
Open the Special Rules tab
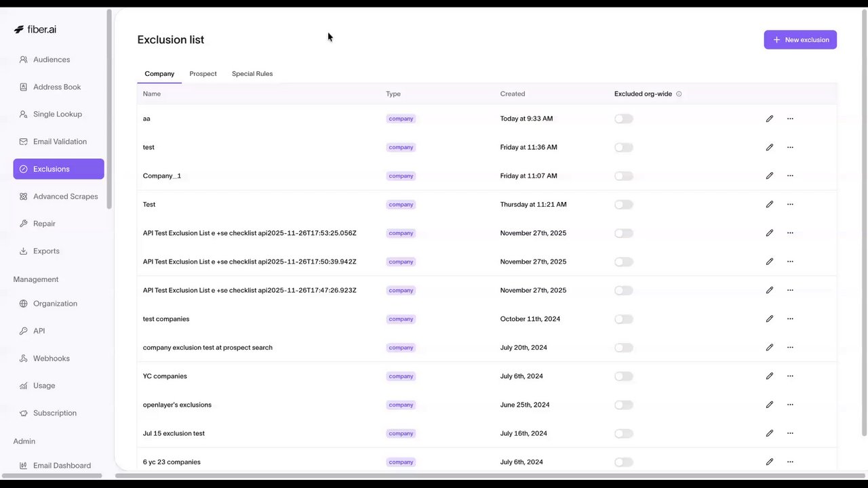click(x=252, y=74)
